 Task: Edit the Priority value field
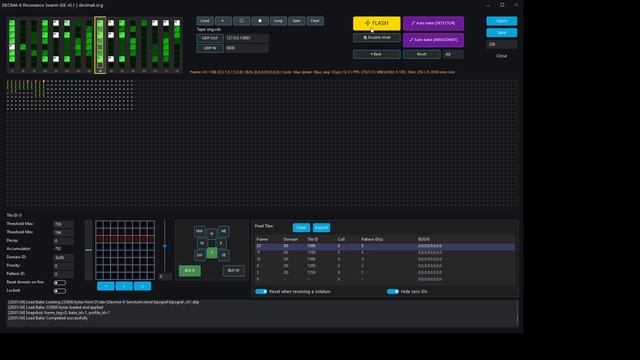pos(63,266)
